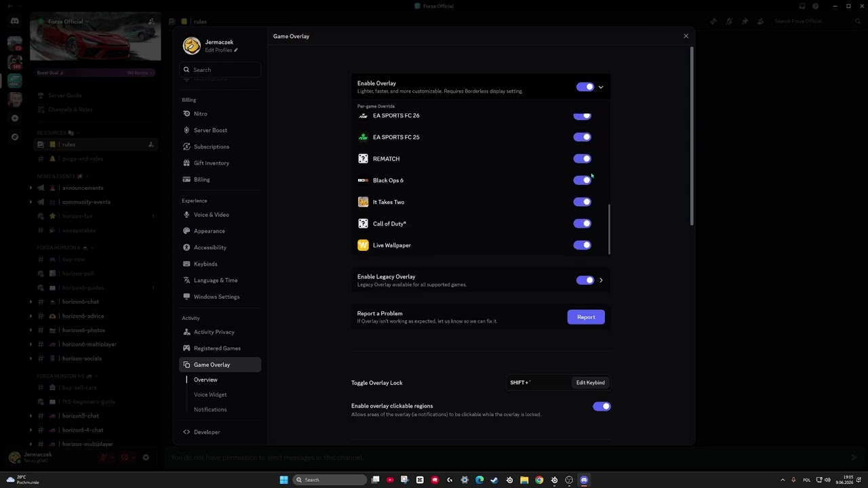
Task: Go to Subscriptions settings
Action: (220, 146)
